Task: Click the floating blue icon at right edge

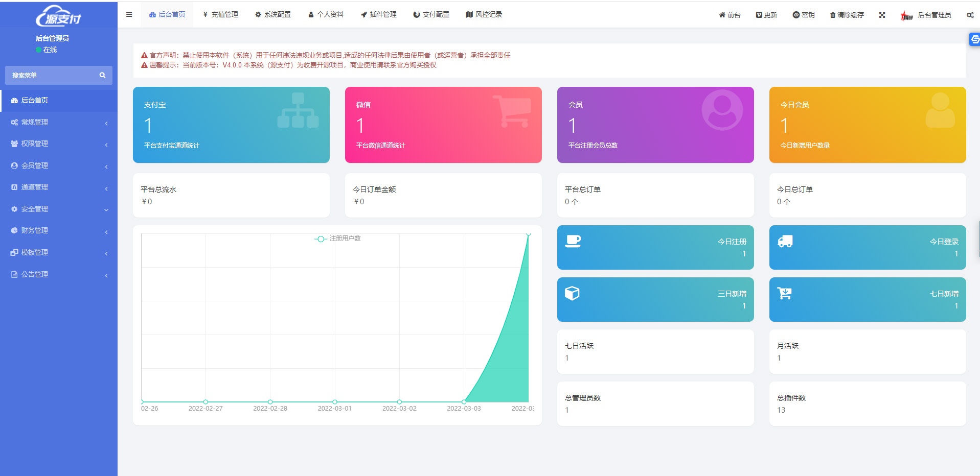Action: (x=974, y=39)
